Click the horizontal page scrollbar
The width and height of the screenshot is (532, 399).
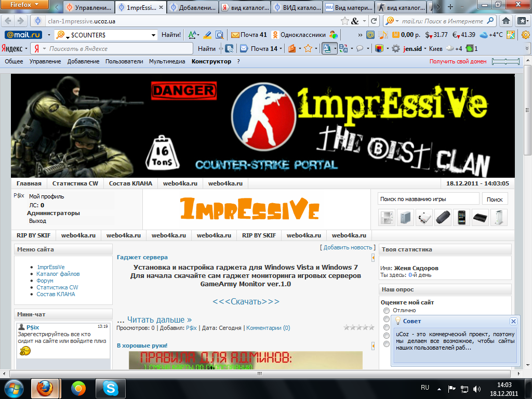(x=260, y=374)
